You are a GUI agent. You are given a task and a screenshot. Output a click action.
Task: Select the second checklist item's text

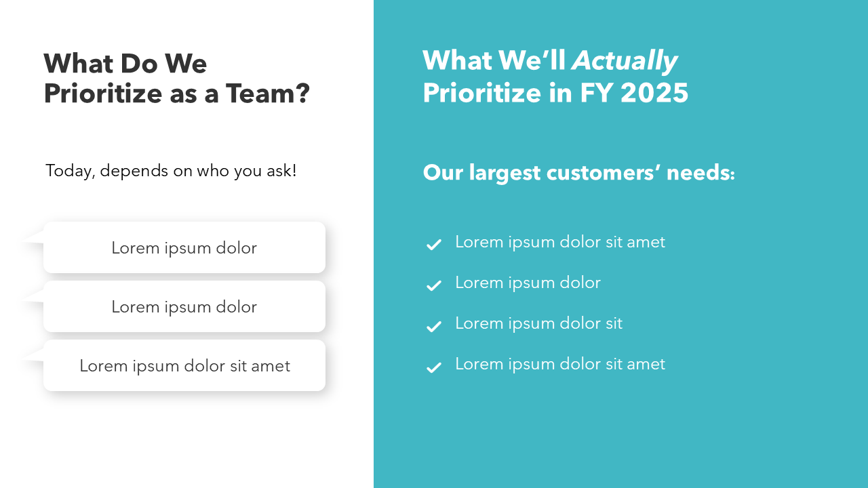(528, 283)
